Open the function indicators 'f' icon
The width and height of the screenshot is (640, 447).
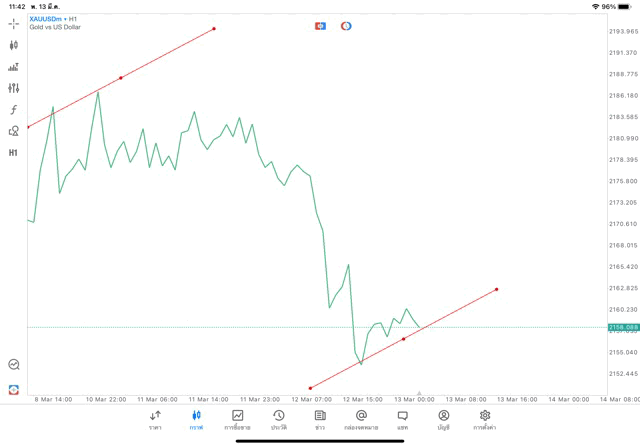13,109
